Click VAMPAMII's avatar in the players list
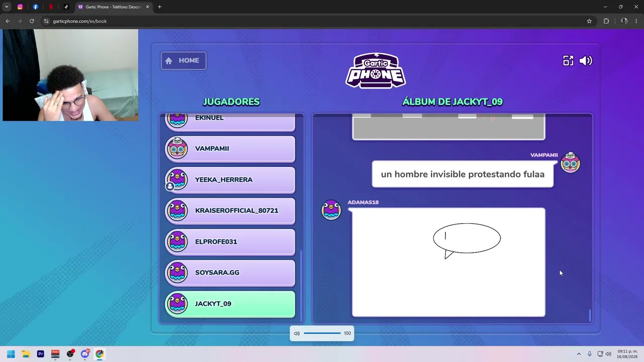Image resolution: width=644 pixels, height=362 pixels. point(177,148)
